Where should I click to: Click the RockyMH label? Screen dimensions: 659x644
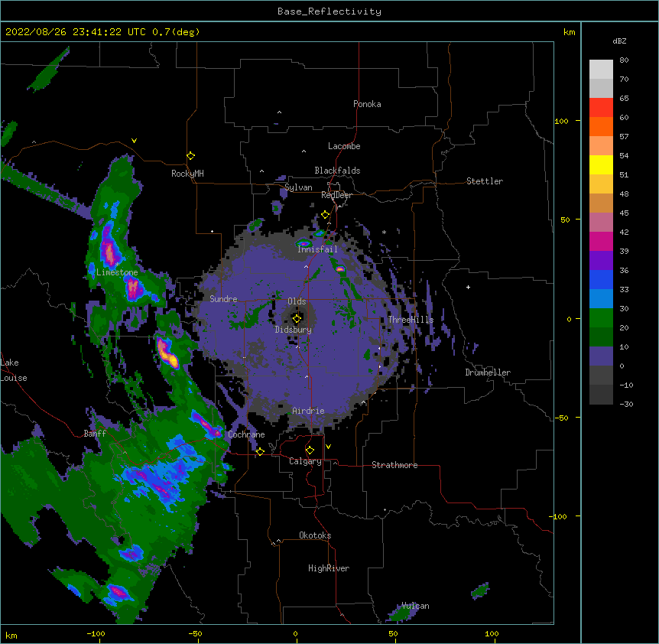point(187,174)
